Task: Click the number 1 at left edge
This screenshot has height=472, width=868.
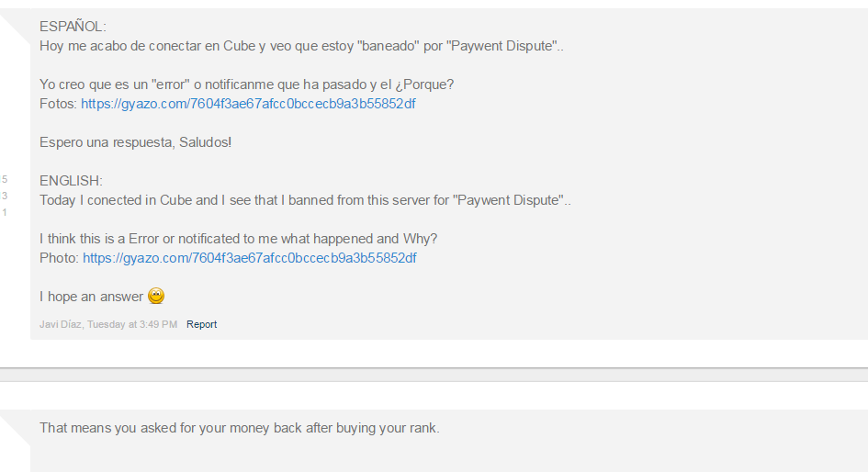Action: click(5, 212)
